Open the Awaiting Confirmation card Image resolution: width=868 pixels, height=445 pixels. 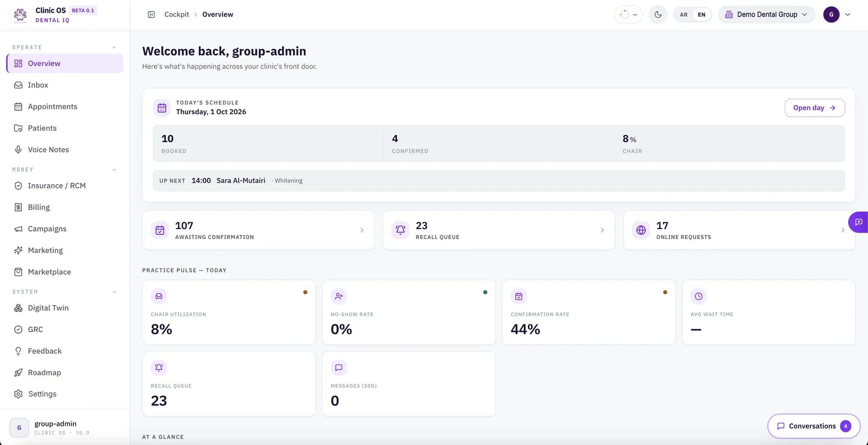pos(258,230)
